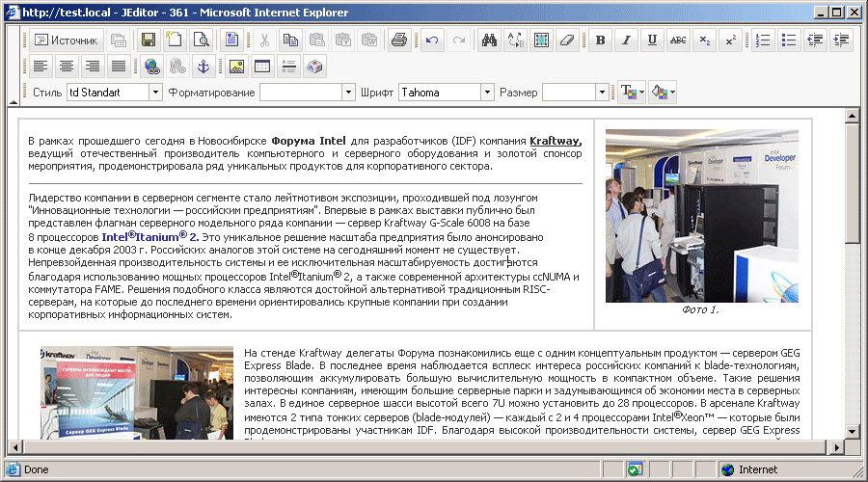Toggle Underline formatting
This screenshot has width=868, height=482.
click(x=653, y=40)
